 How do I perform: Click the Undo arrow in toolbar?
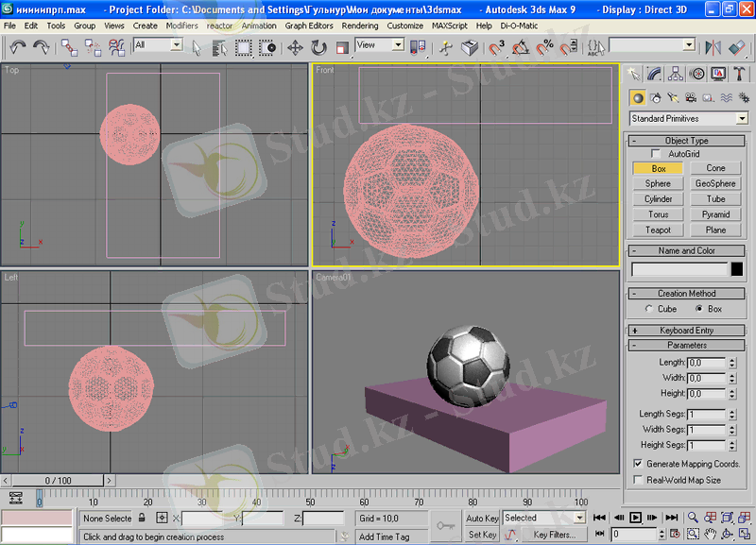click(x=16, y=46)
